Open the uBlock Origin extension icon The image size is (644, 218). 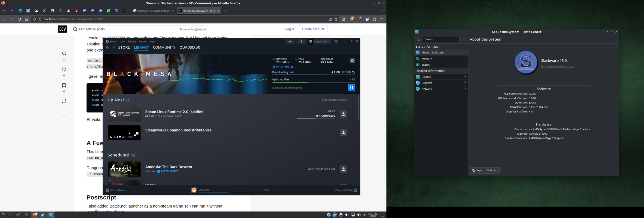[x=359, y=19]
